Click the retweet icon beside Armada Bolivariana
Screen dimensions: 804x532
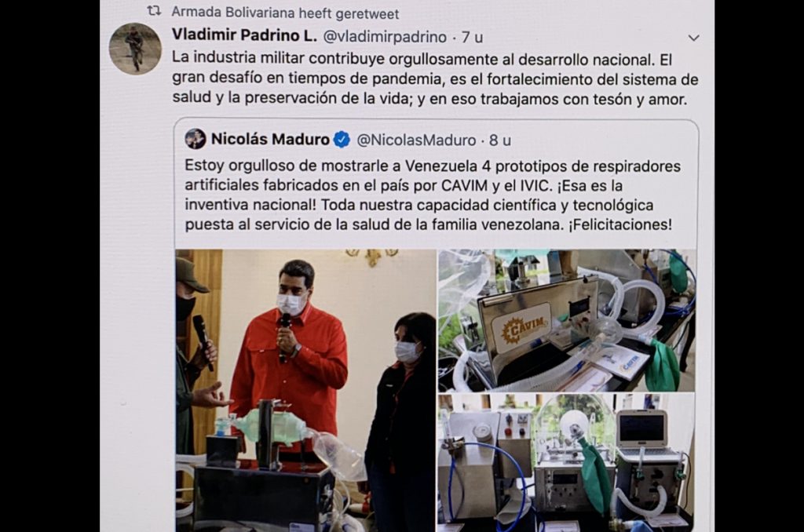(154, 11)
